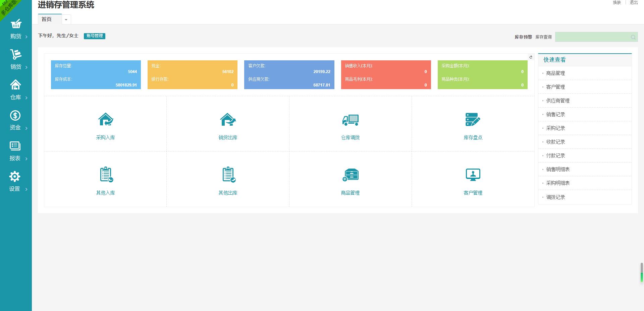644x311 pixels.
Task: Expand the 设置 sidebar menu
Action: [x=16, y=181]
